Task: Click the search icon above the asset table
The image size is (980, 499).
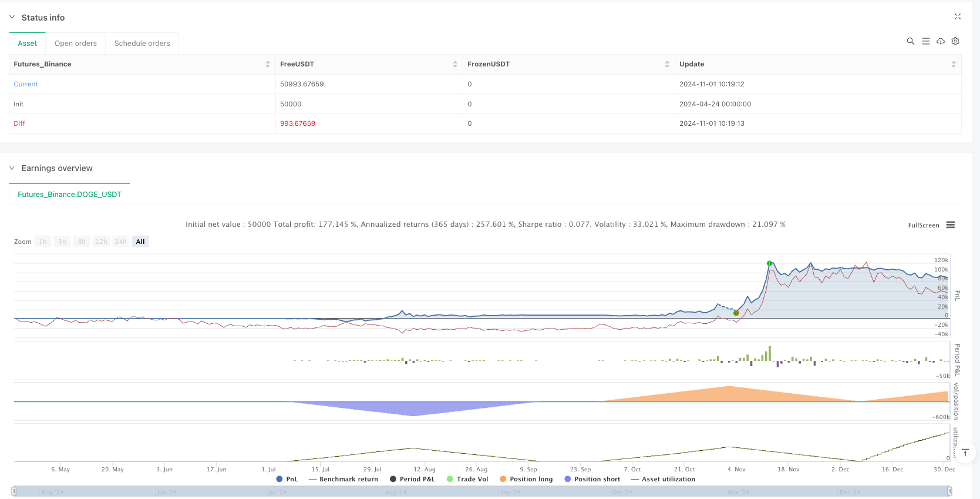Action: click(910, 41)
